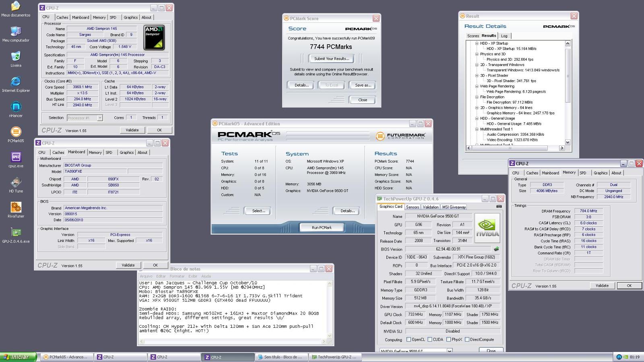Open the Meu computador desktop icon

click(x=16, y=34)
